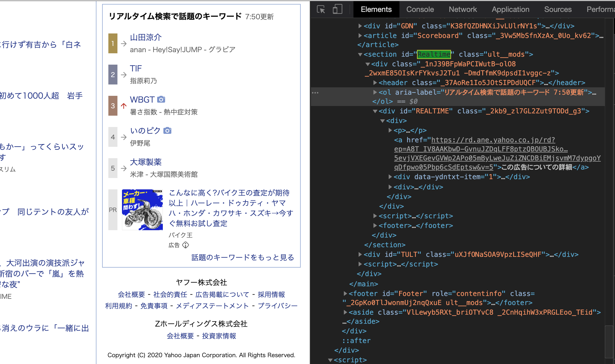Expand the ol aria-label element node
Image resolution: width=615 pixels, height=364 pixels.
(375, 92)
